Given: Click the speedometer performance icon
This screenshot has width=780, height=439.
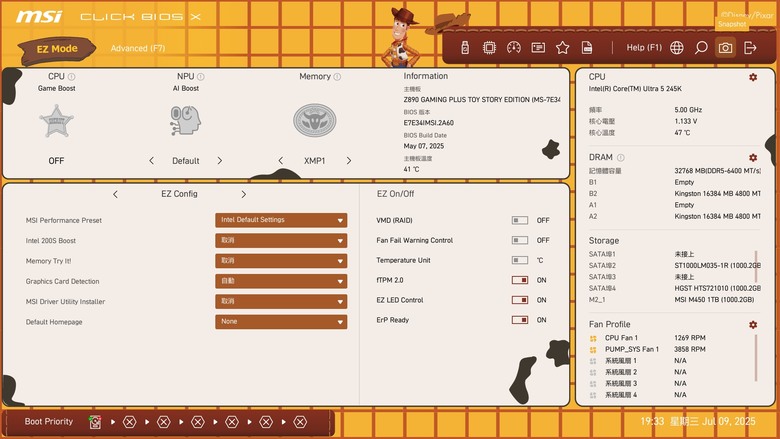Looking at the screenshot, I should [x=513, y=48].
